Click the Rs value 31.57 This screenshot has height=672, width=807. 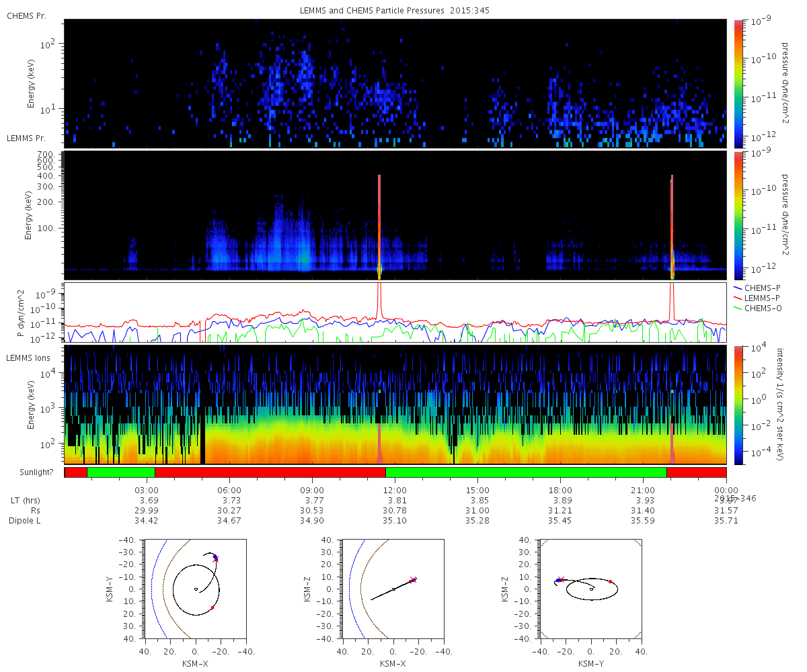point(726,511)
